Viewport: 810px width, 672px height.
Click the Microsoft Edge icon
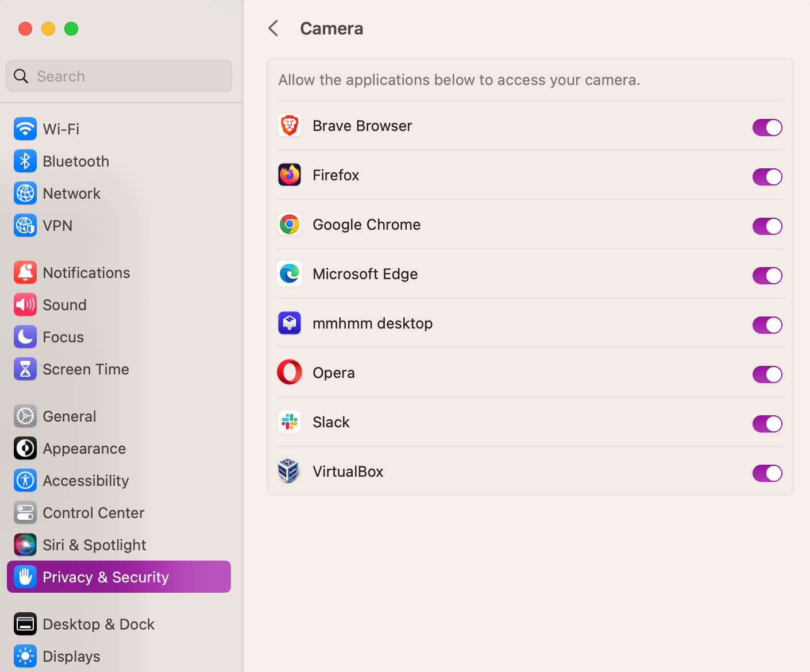(x=290, y=274)
